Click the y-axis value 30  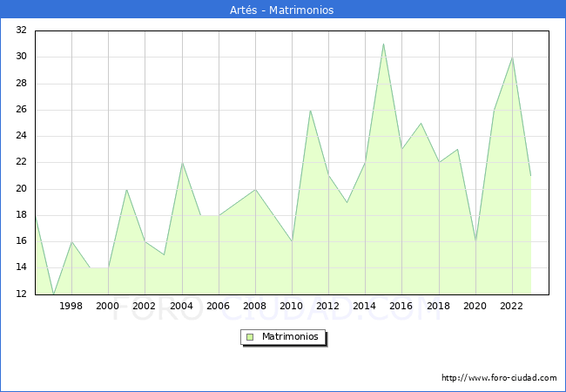point(21,57)
